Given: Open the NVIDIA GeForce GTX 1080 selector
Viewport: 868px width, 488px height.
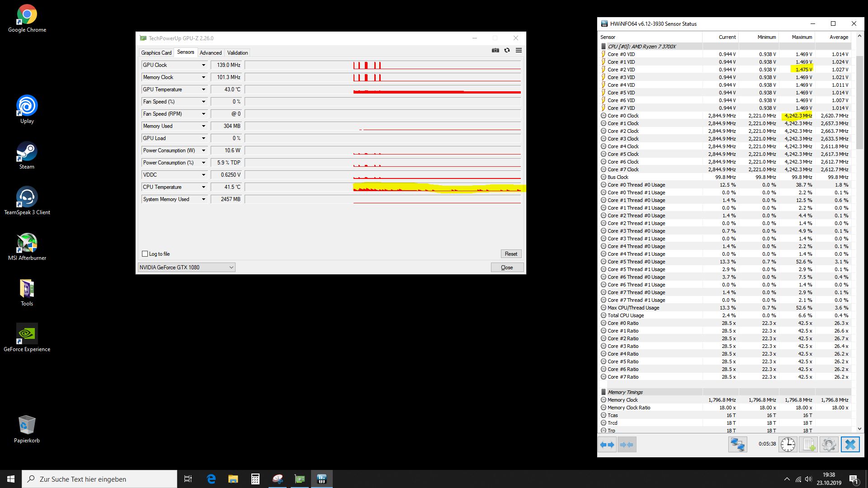Looking at the screenshot, I should tap(186, 267).
